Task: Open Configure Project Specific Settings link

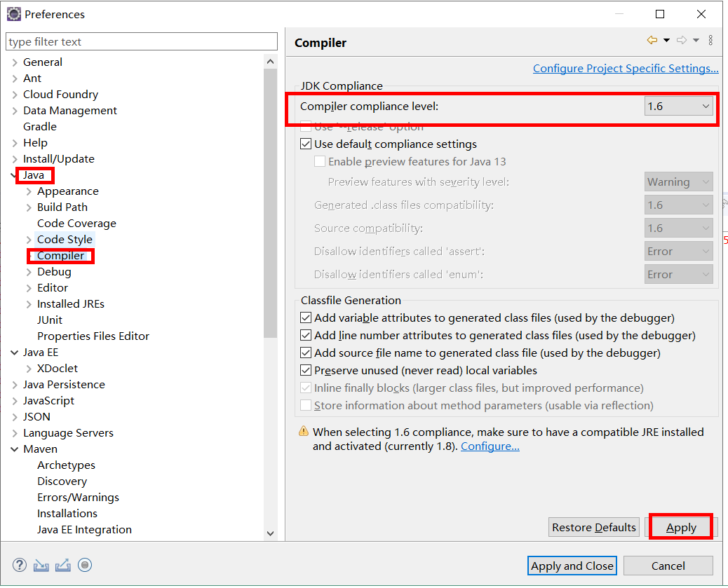Action: tap(626, 69)
